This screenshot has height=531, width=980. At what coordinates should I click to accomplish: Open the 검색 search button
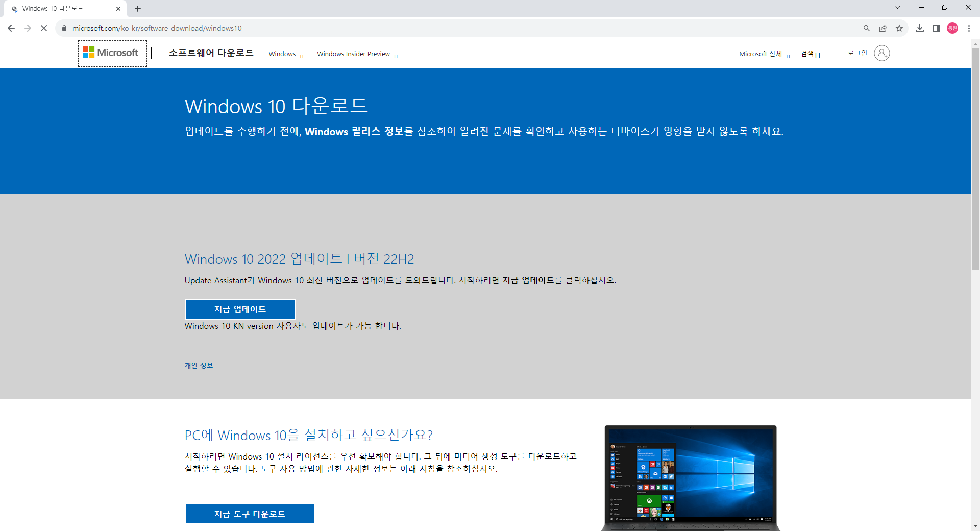pos(810,54)
